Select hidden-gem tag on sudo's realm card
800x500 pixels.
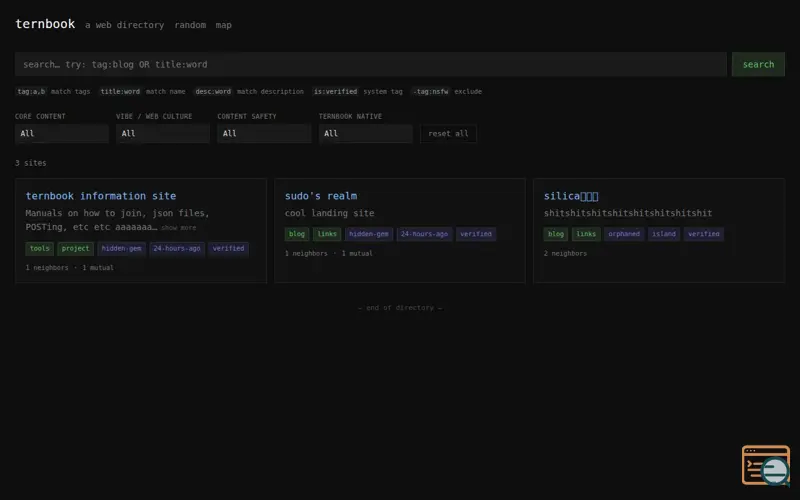pyautogui.click(x=369, y=234)
